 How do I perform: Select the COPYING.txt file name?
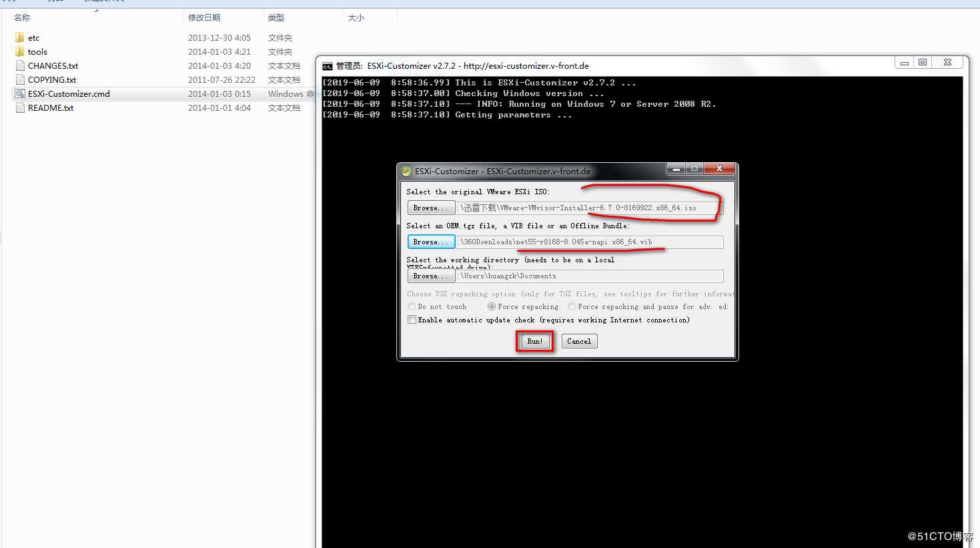click(52, 79)
